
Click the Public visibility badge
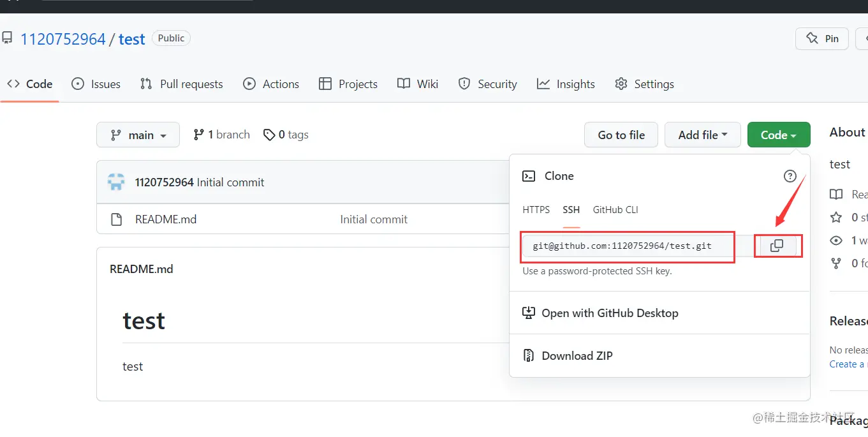point(171,38)
